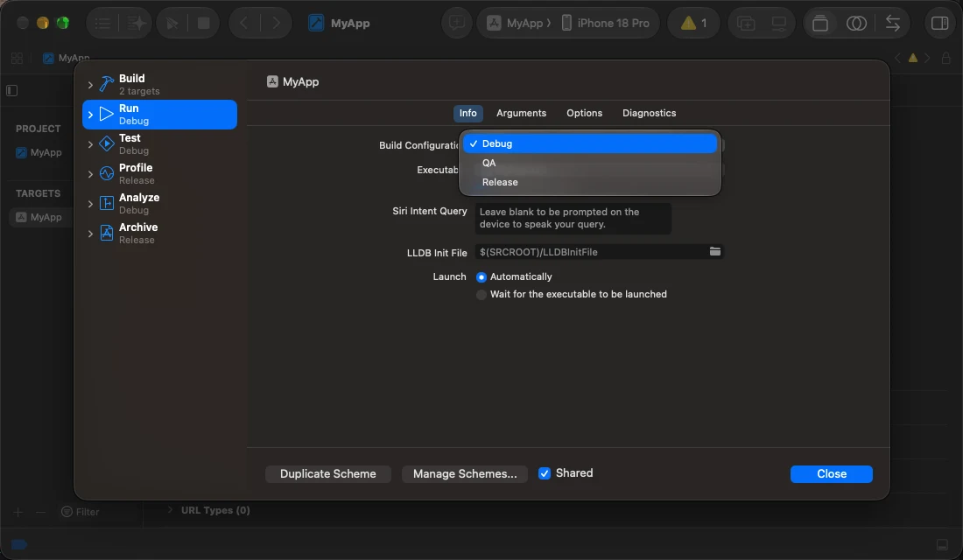Open the Library plus button in toolbar

(746, 24)
